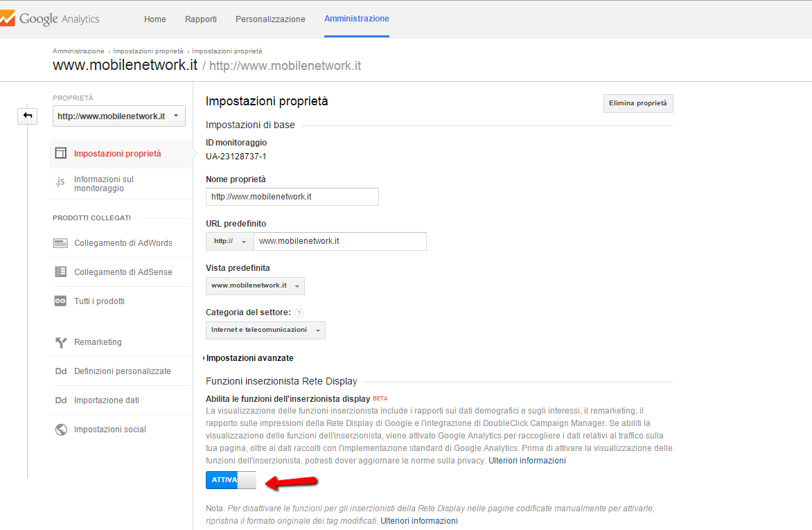812x530 pixels.
Task: Expand the Impostazioni avanzate section
Action: (249, 358)
